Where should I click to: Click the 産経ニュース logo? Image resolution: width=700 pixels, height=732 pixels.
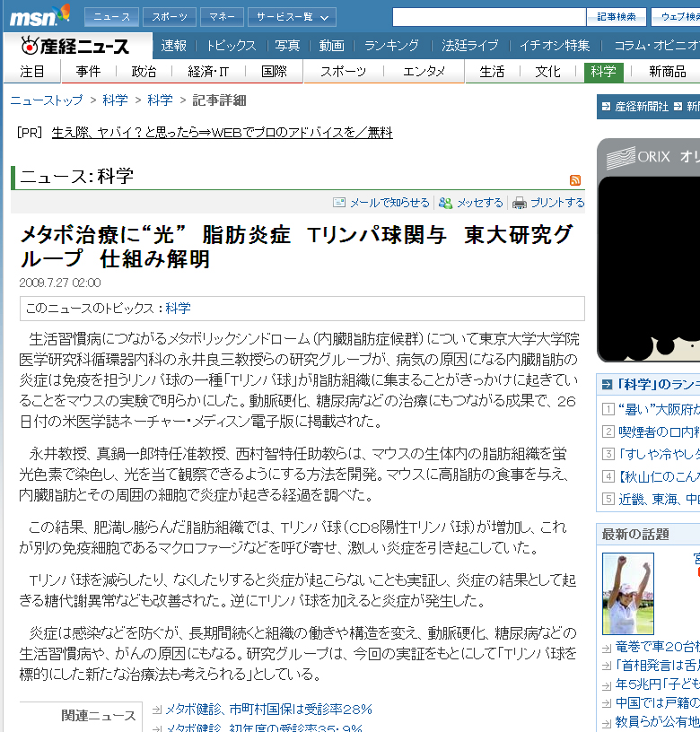click(x=74, y=47)
